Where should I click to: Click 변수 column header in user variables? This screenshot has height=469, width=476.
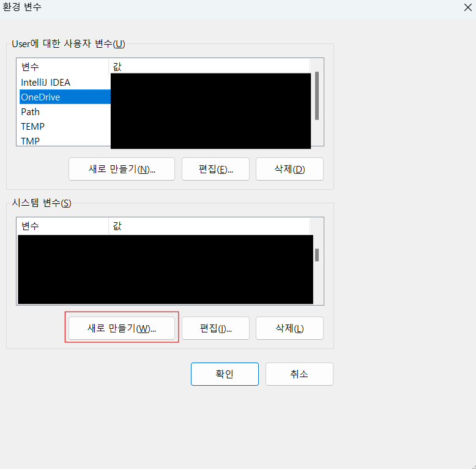62,67
